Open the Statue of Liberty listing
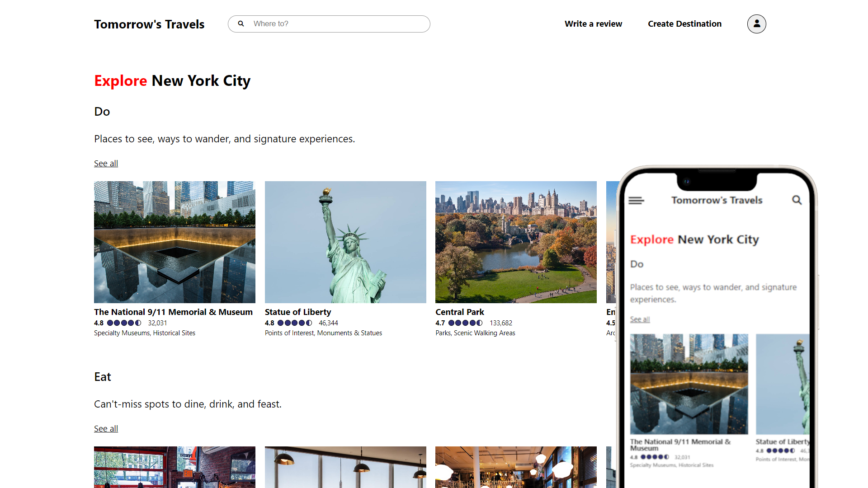Screen dimensions: 868x488 pos(297,312)
